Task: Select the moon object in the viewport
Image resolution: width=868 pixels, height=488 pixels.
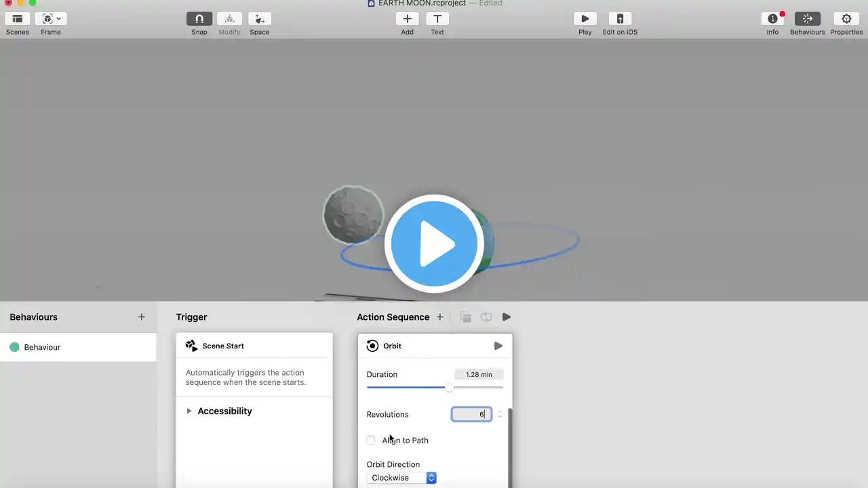Action: tap(353, 215)
